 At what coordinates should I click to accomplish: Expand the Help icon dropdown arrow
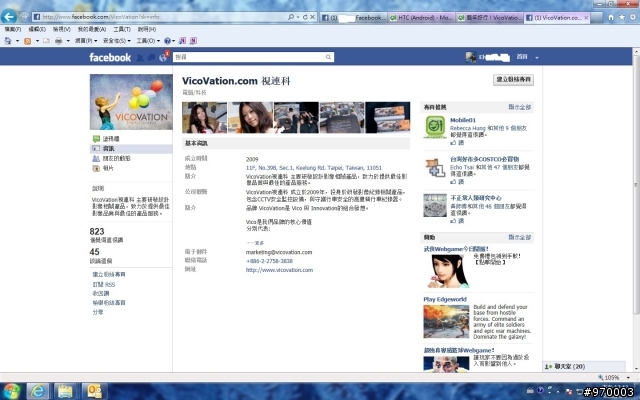pyautogui.click(x=173, y=41)
